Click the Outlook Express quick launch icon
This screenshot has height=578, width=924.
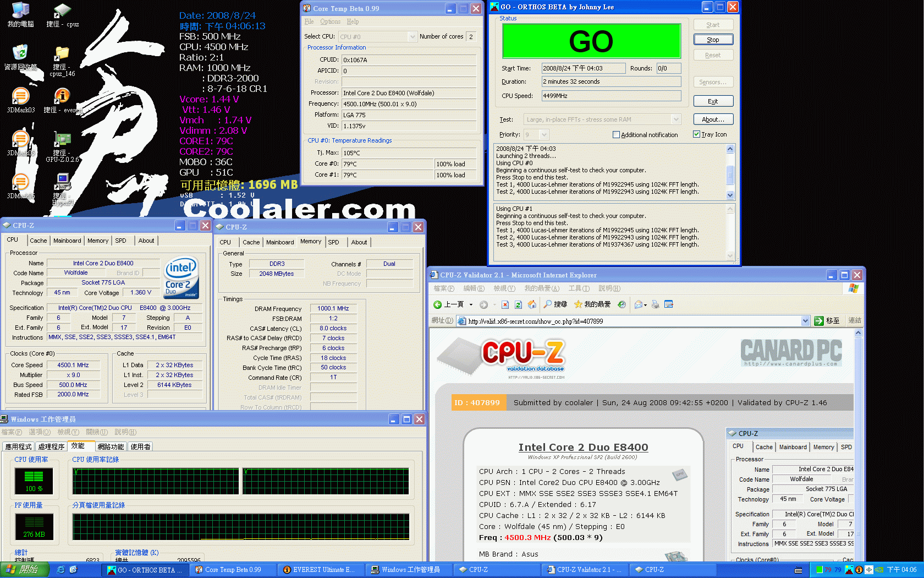pyautogui.click(x=73, y=570)
